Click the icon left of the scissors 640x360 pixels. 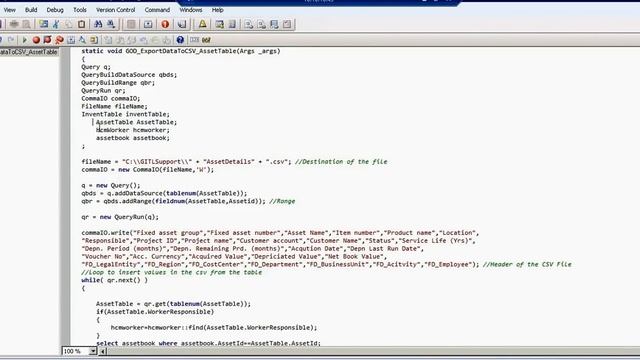coord(43,24)
